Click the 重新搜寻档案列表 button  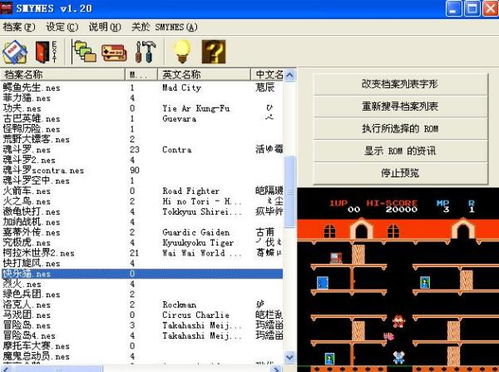coord(400,106)
